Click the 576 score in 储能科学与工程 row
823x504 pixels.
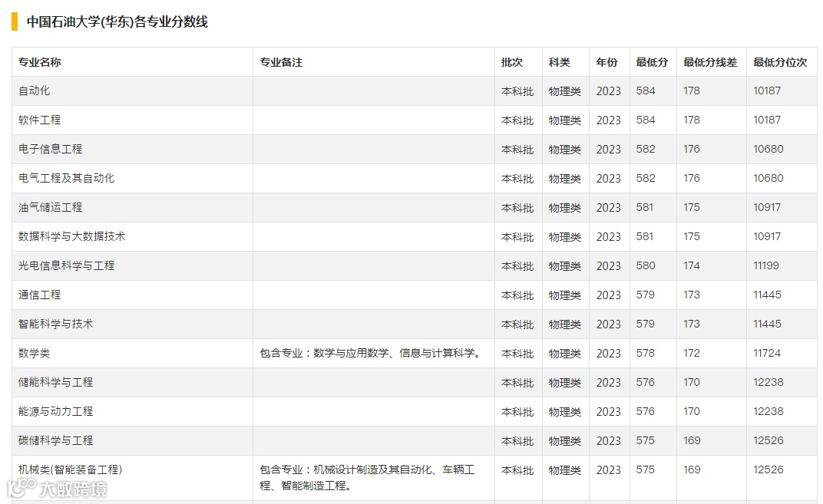[x=646, y=382]
